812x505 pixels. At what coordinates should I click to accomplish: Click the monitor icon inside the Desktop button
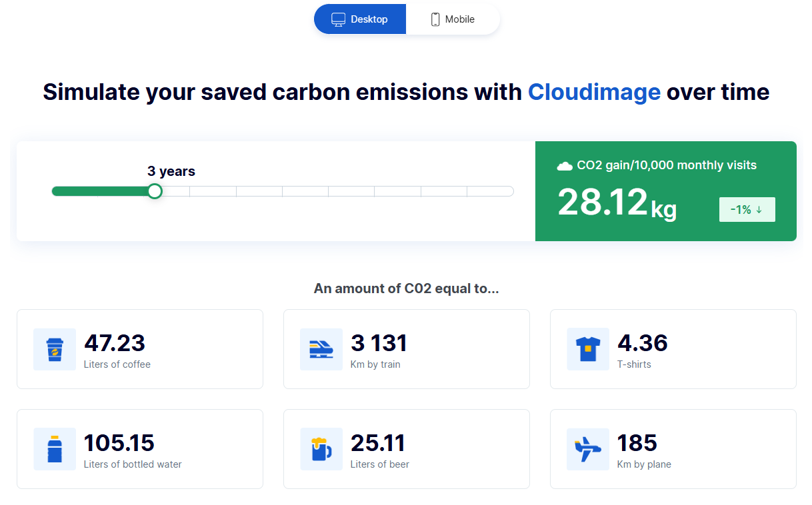[339, 19]
